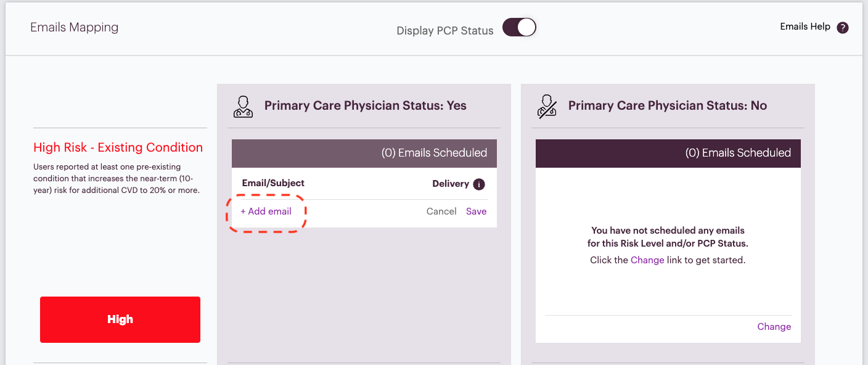Click the Delivery column header label

pyautogui.click(x=451, y=184)
